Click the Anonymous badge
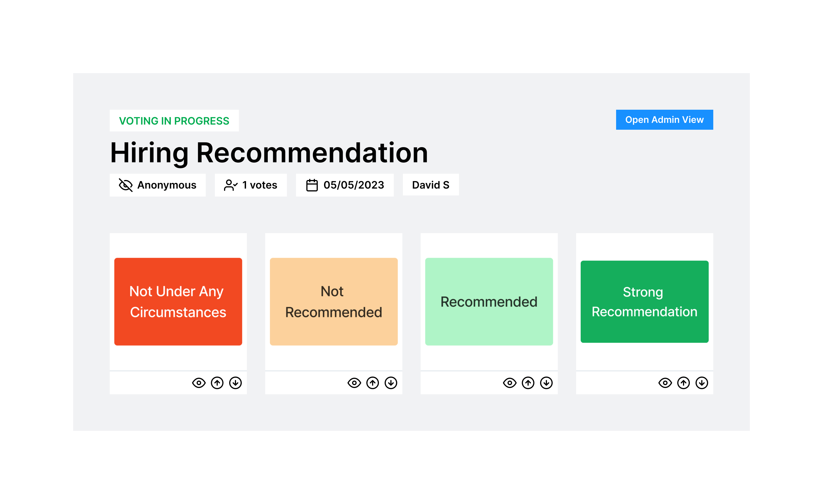This screenshot has height=504, width=823. 158,185
